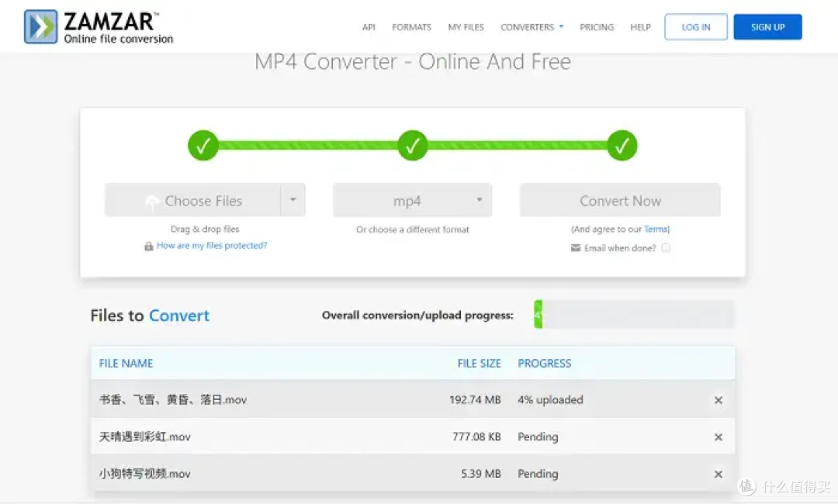This screenshot has height=504, width=838.
Task: Open the Help page
Action: click(x=640, y=26)
